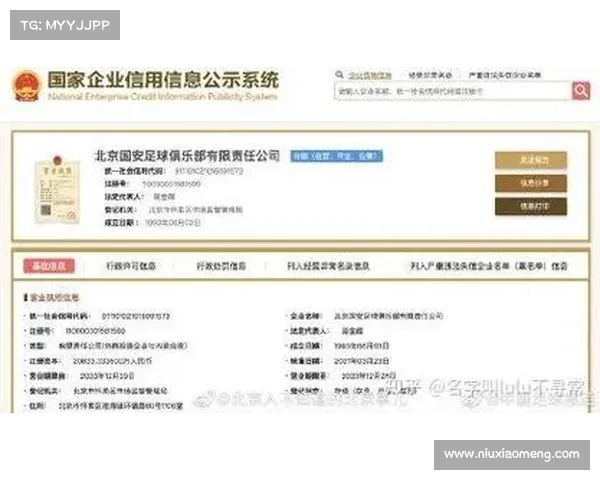Select the 经营异常名录 search category
600x480 pixels.
pos(430,75)
